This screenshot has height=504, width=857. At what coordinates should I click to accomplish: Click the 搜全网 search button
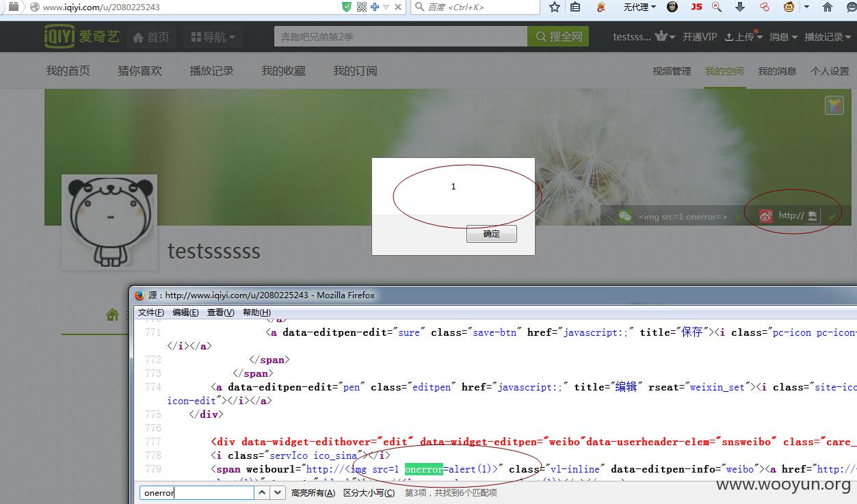(x=559, y=37)
